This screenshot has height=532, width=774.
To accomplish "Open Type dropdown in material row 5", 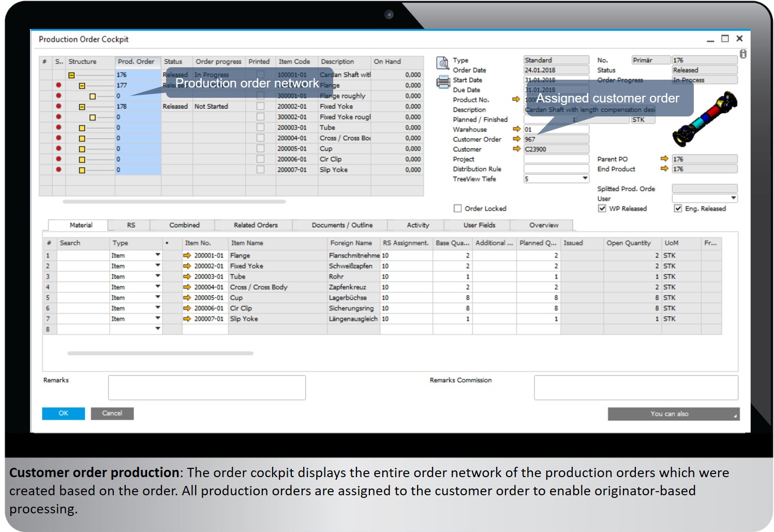I will coord(158,298).
